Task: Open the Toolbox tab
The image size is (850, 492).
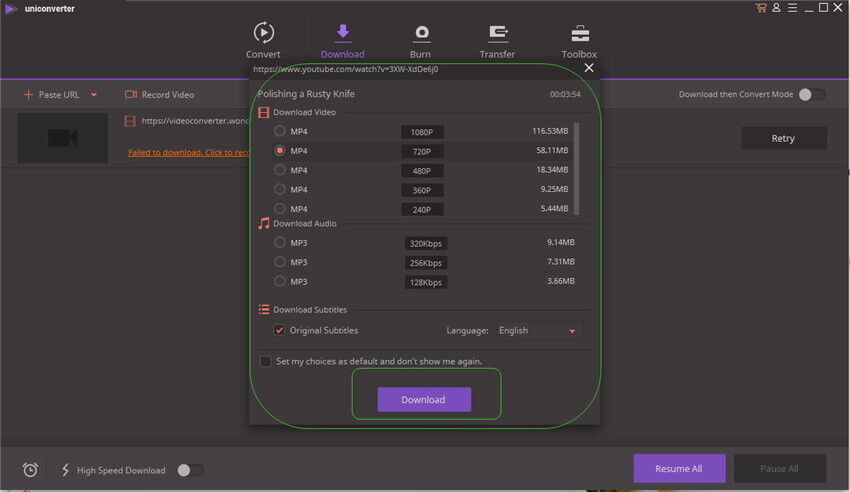Action: [579, 40]
